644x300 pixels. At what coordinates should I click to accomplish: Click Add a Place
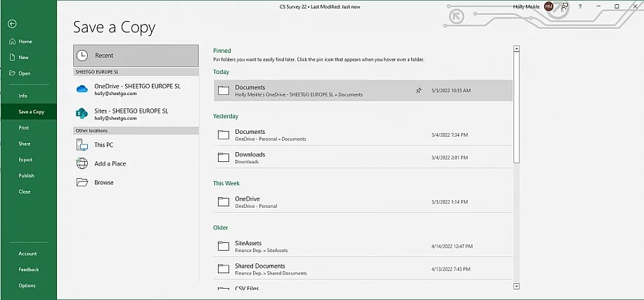tap(136, 164)
